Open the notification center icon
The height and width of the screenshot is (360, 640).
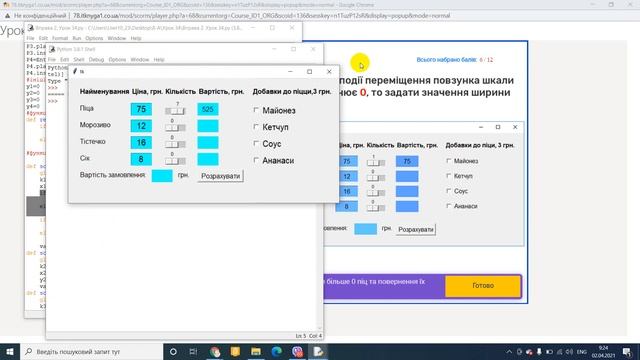[627, 351]
